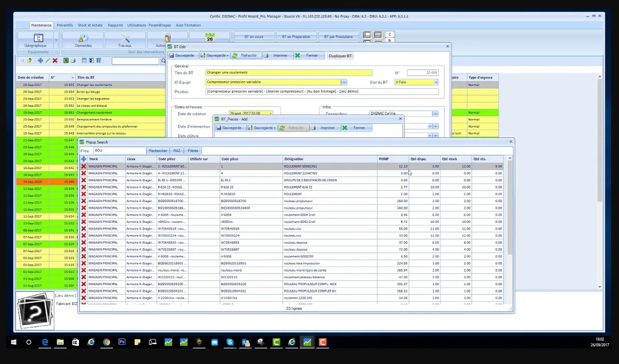Screen dimensions: 619x364
Task: Add a new BT with the blue plus icon
Action: click(40, 60)
